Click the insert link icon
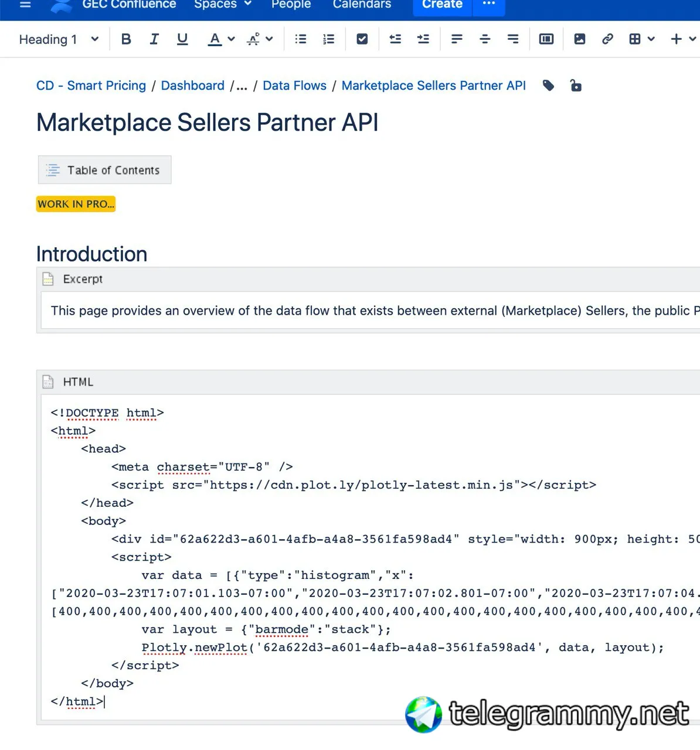Image resolution: width=700 pixels, height=750 pixels. click(x=607, y=39)
